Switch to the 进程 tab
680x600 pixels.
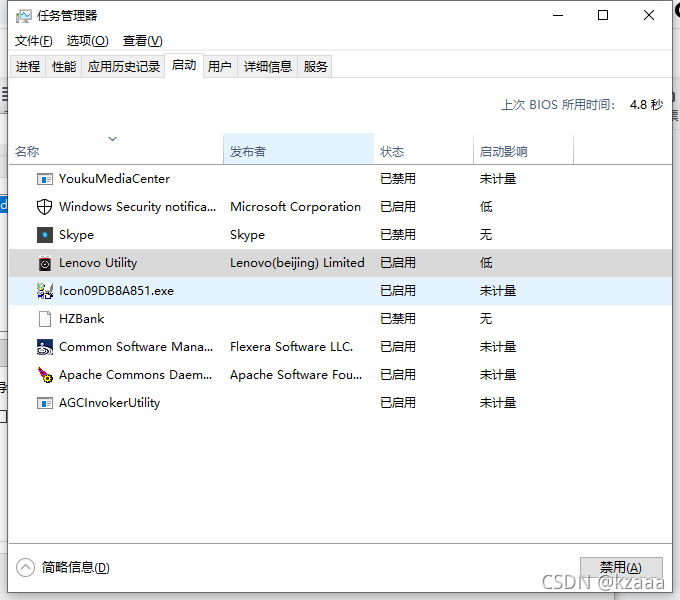pos(28,66)
